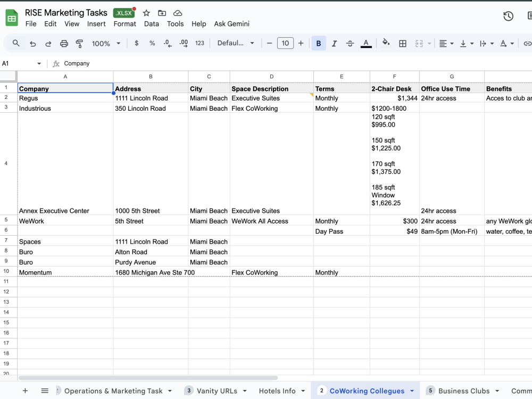Click the formula bar containing Company
Image resolution: width=532 pixels, height=399 pixels.
click(295, 63)
